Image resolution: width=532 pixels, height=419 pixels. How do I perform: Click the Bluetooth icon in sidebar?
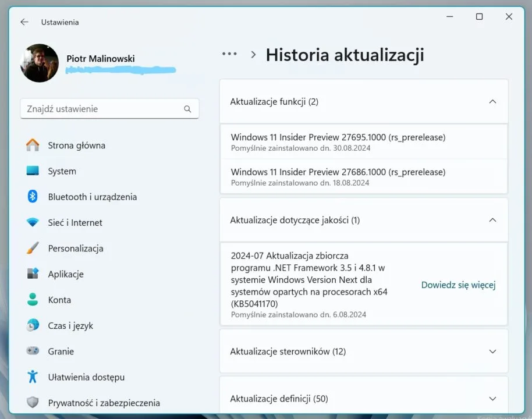pyautogui.click(x=33, y=197)
